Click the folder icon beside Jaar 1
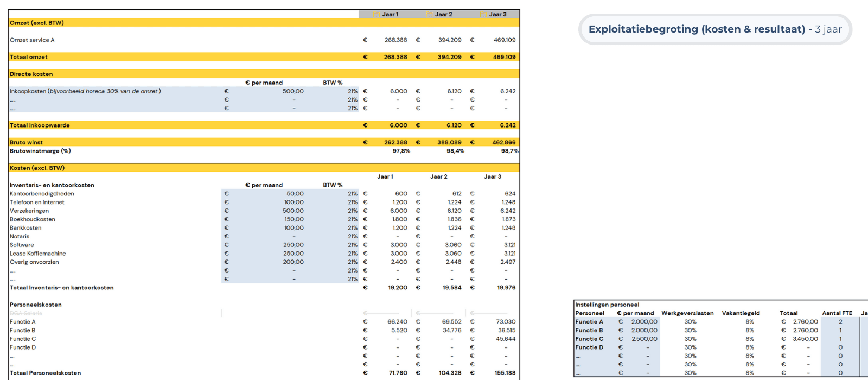 tap(376, 15)
